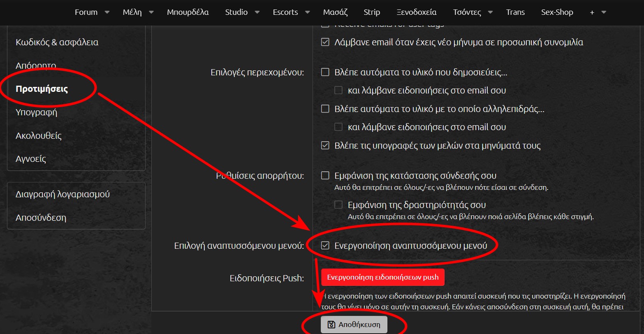Open the Μπουρδέλα menu item
644x334 pixels.
pos(188,12)
